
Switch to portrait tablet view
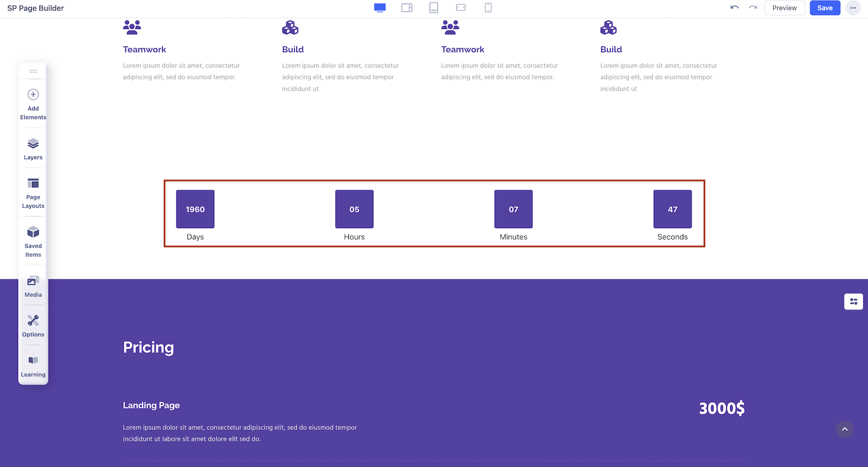[x=433, y=8]
